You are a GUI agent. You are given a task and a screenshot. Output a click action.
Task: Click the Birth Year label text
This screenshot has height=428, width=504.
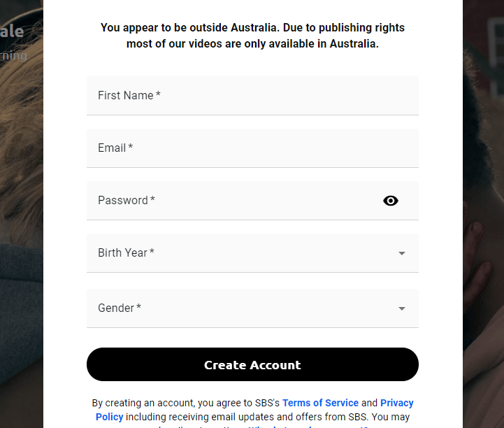[126, 252]
